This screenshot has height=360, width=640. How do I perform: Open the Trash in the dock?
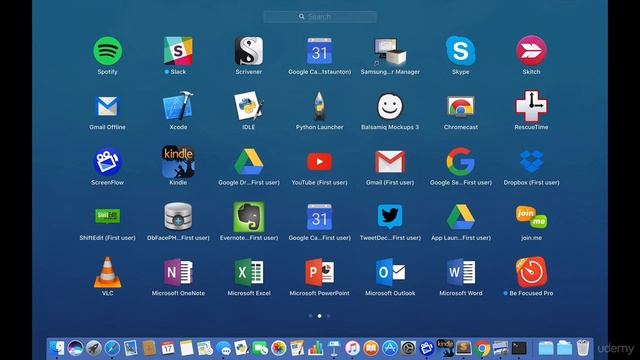tap(583, 348)
